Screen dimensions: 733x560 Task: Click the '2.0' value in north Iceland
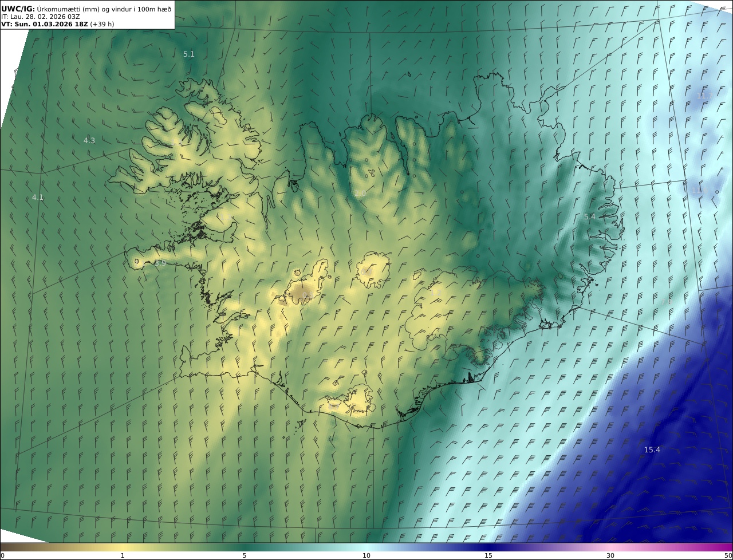tap(360, 194)
